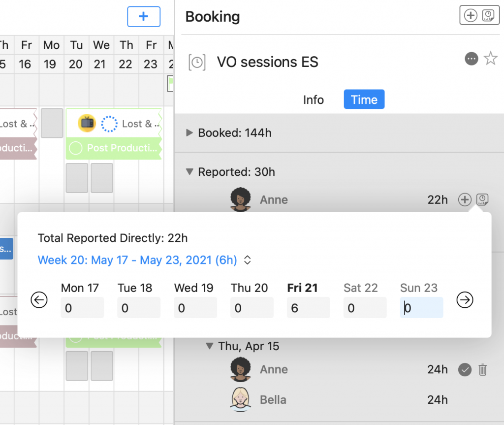The image size is (504, 425).
Task: Click the Fri 21 hours field
Action: [308, 308]
